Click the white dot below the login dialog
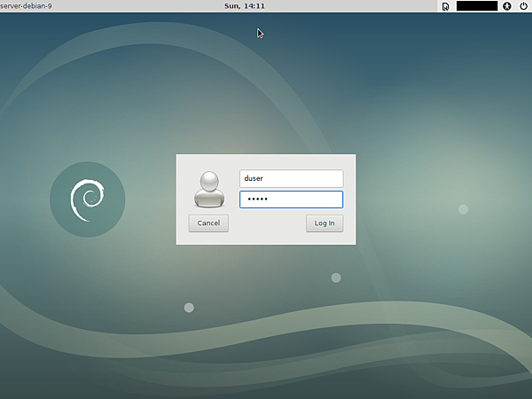The width and height of the screenshot is (532, 399). [x=336, y=278]
